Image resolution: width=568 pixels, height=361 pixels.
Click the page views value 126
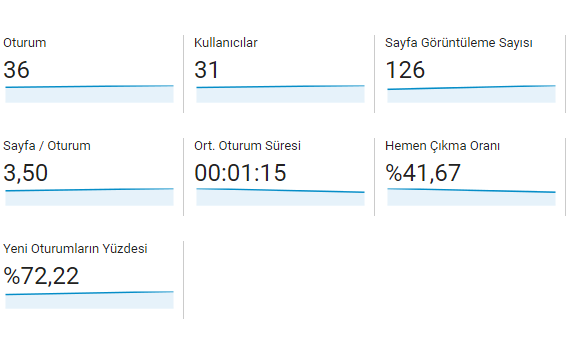pos(405,70)
